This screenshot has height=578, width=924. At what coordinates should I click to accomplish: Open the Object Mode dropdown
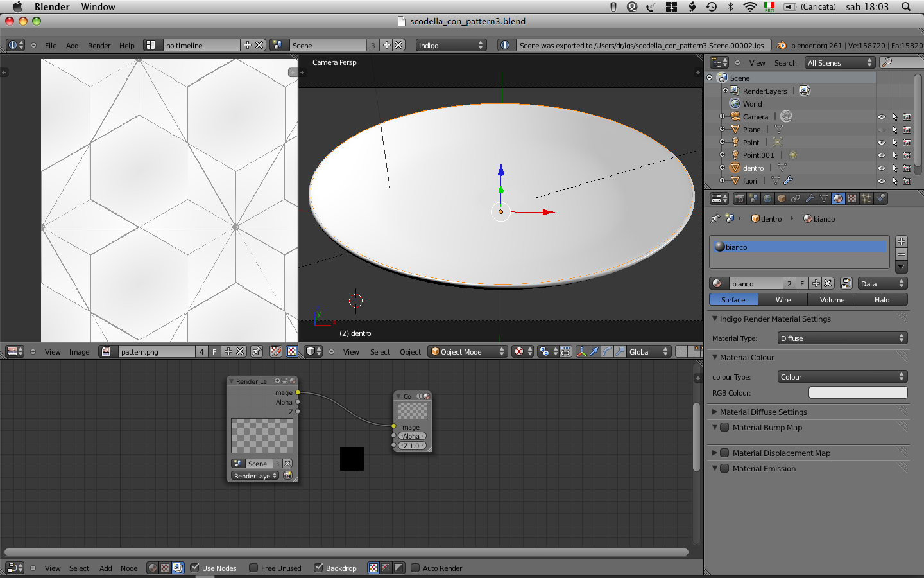pyautogui.click(x=467, y=351)
